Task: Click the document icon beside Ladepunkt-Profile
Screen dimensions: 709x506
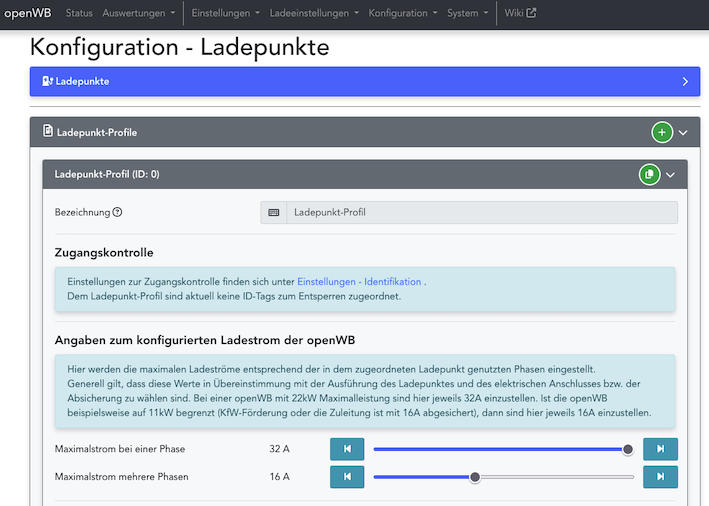Action: click(x=47, y=131)
